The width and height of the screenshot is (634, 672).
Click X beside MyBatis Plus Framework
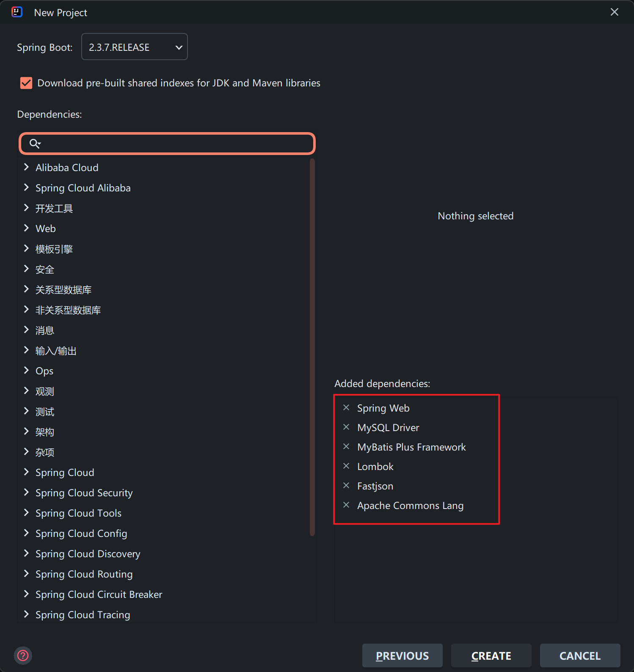click(x=346, y=447)
